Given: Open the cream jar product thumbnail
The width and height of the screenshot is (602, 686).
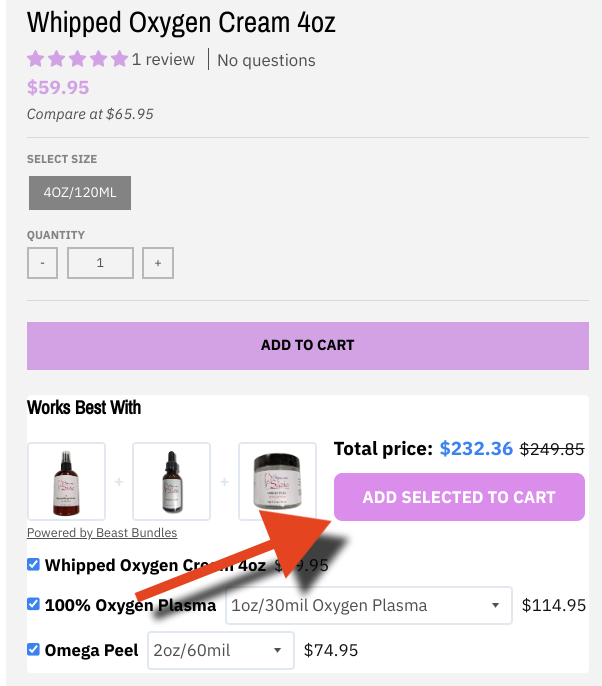Looking at the screenshot, I should coord(277,481).
